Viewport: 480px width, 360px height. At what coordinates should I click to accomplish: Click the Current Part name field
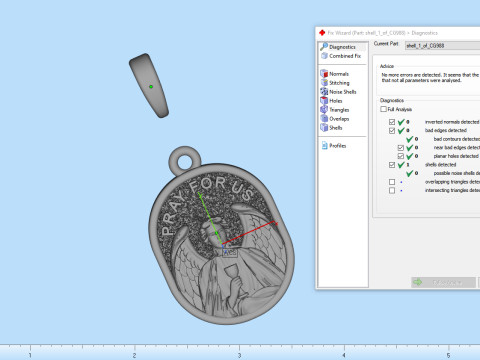(x=442, y=46)
